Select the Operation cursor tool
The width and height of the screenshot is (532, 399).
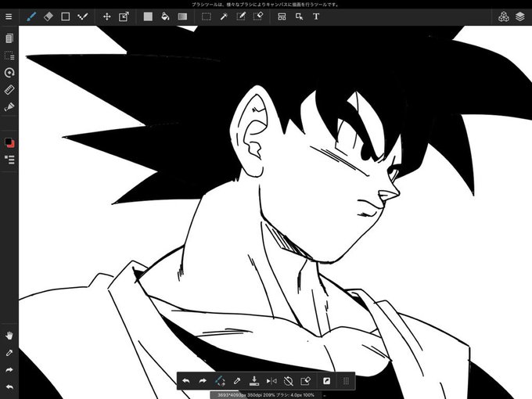[x=299, y=16]
